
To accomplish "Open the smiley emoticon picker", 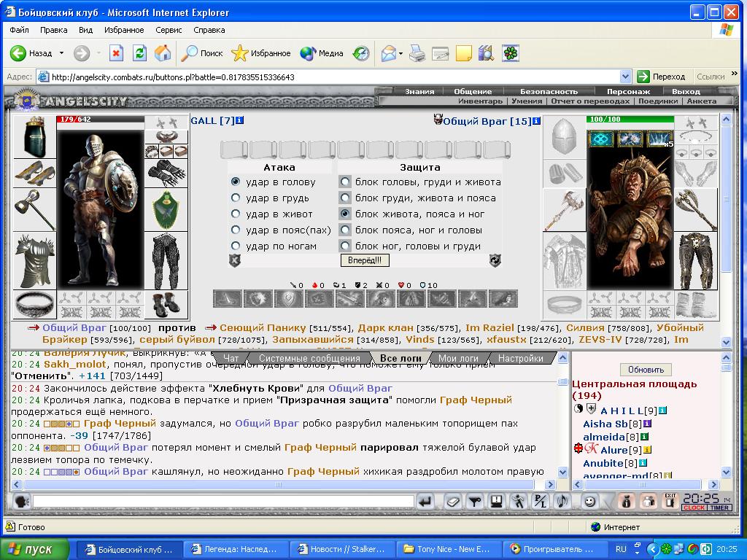I will (589, 502).
